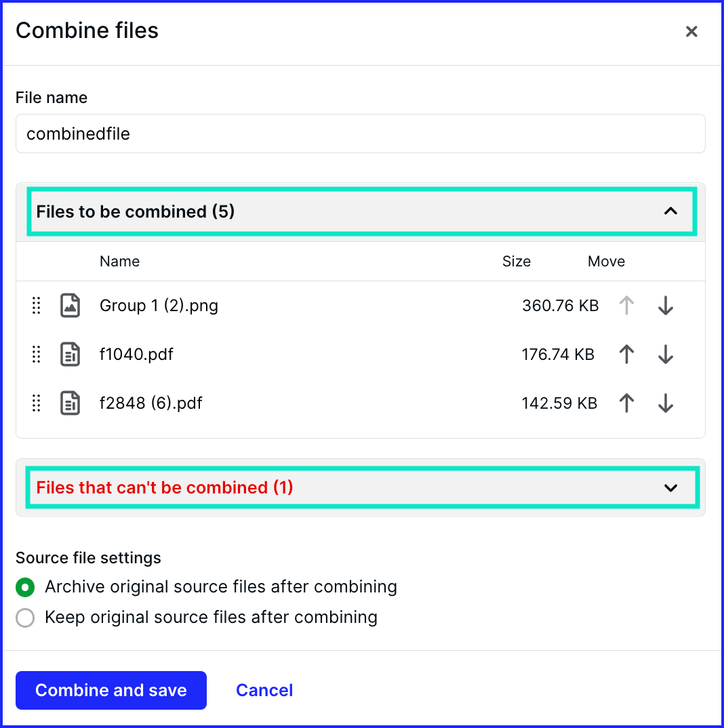
Task: Select Keep original source files option
Action: point(25,618)
